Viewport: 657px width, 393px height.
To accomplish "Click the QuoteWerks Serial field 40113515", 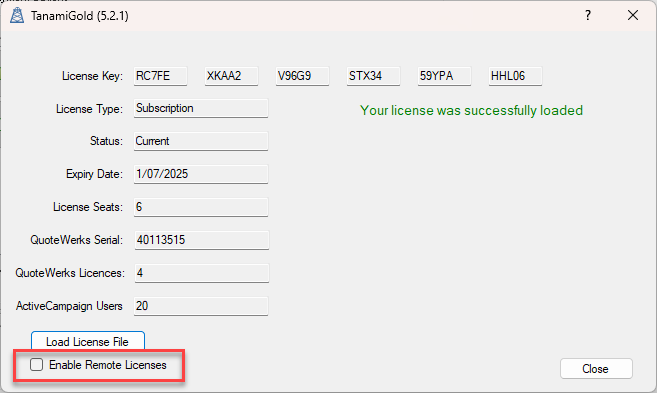I will (x=202, y=240).
